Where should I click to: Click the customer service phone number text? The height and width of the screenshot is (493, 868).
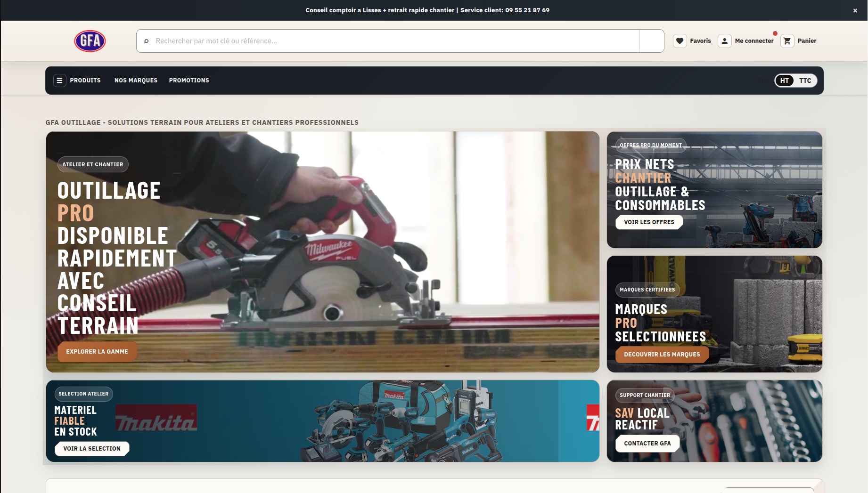coord(527,10)
